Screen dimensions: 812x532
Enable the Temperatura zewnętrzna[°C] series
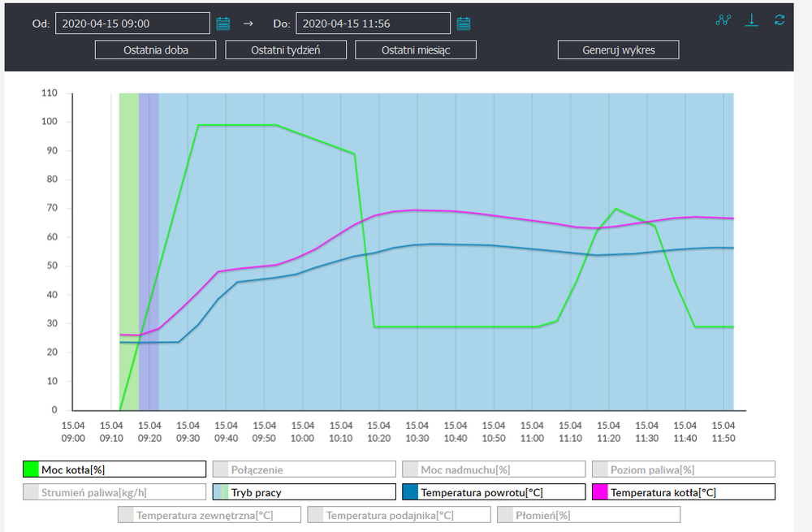[x=209, y=515]
